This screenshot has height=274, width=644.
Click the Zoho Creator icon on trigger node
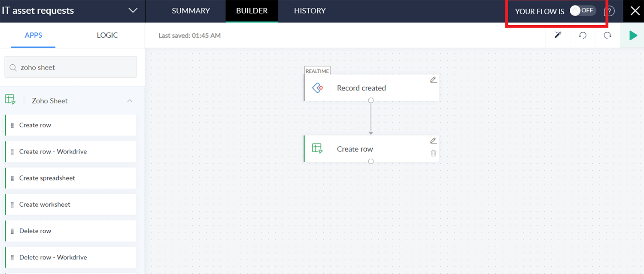point(317,88)
